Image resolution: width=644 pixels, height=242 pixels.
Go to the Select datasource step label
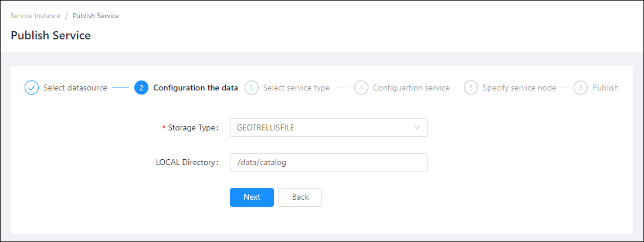[75, 88]
